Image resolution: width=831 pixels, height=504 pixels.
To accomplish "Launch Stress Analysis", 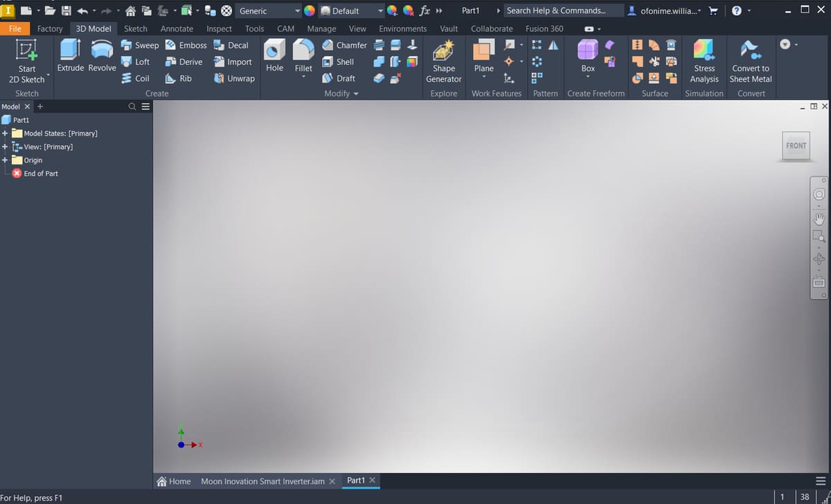I will 704,61.
